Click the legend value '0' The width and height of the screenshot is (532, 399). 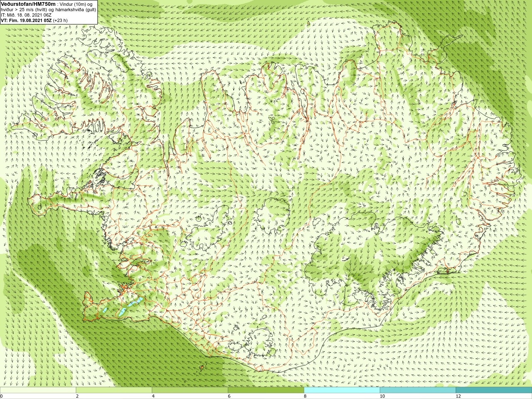tap(2, 397)
